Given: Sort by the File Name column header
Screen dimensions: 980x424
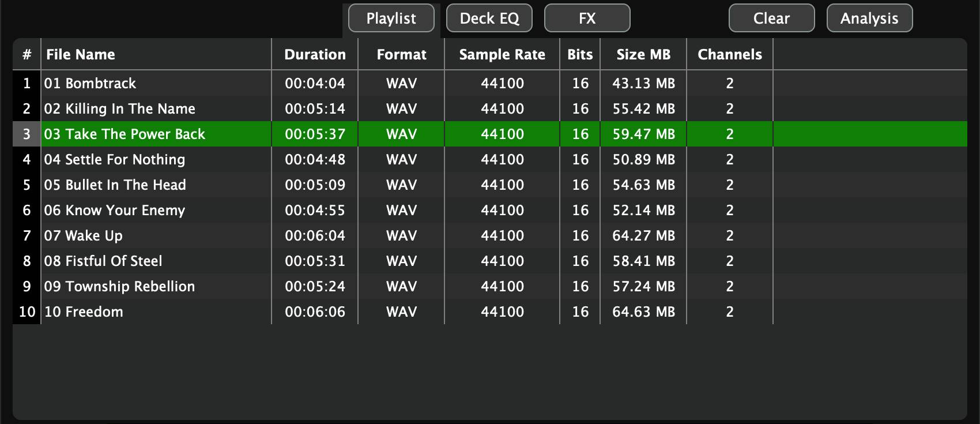Looking at the screenshot, I should (156, 54).
